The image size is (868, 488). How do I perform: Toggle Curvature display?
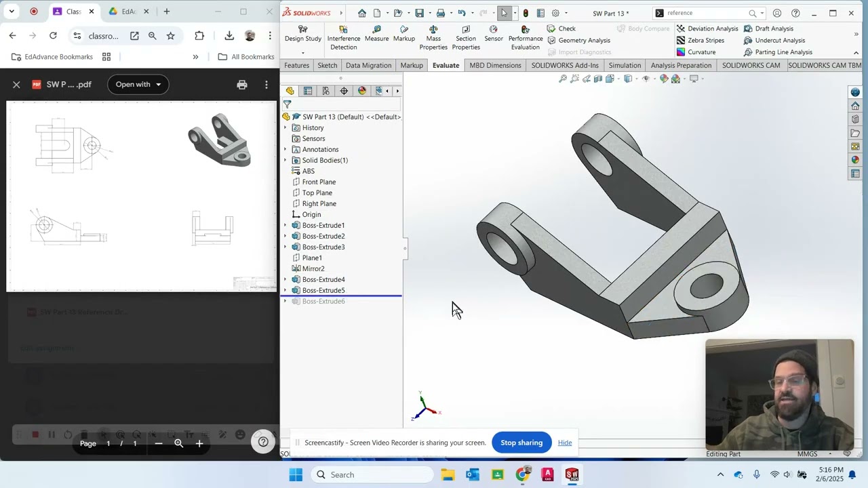coord(696,52)
